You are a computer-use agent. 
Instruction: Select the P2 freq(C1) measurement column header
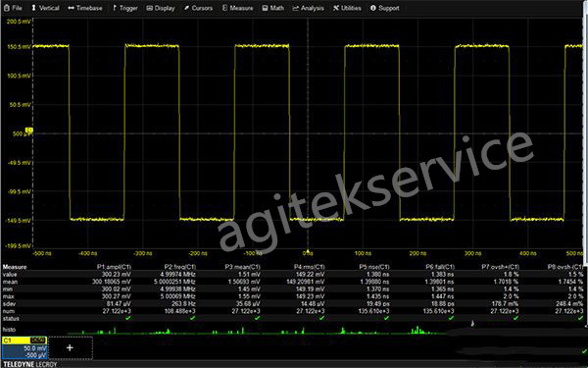(179, 267)
